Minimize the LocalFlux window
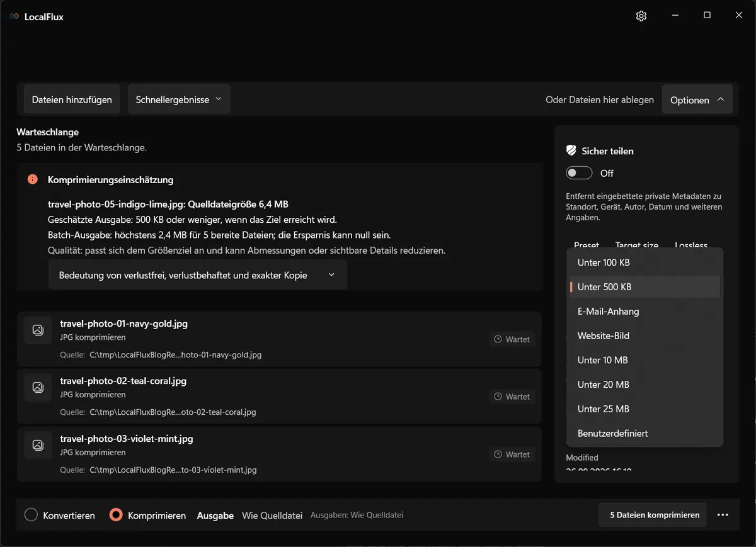The width and height of the screenshot is (756, 547). click(x=675, y=16)
